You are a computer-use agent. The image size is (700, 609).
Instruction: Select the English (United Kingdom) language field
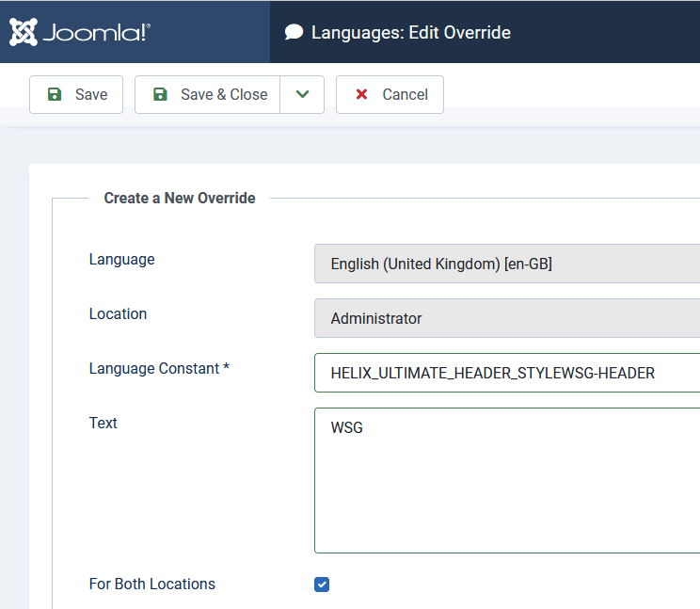(x=508, y=264)
